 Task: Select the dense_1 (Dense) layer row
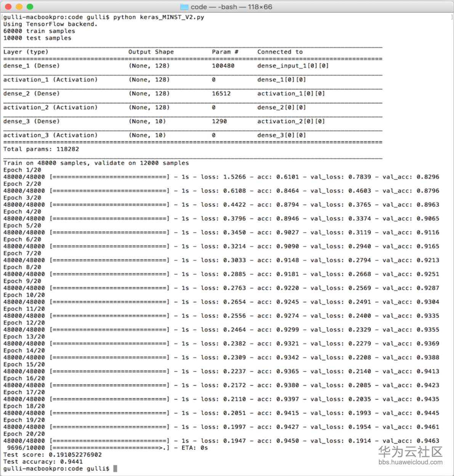[32, 66]
